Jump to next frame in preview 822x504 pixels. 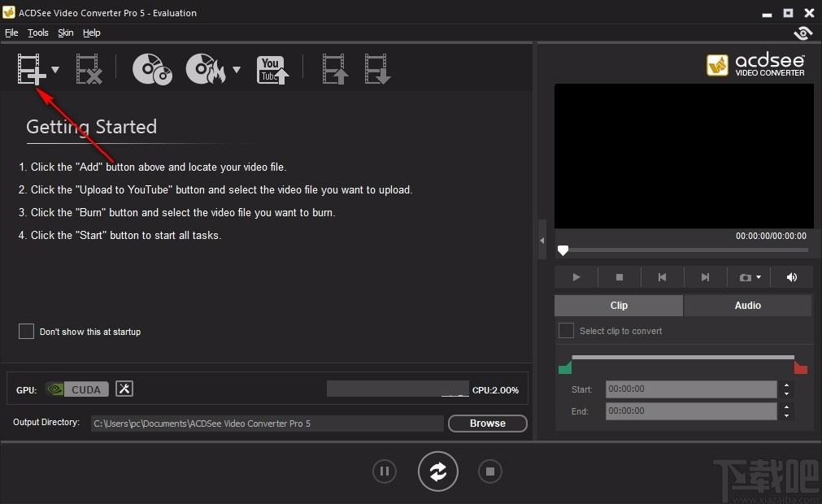tap(705, 277)
